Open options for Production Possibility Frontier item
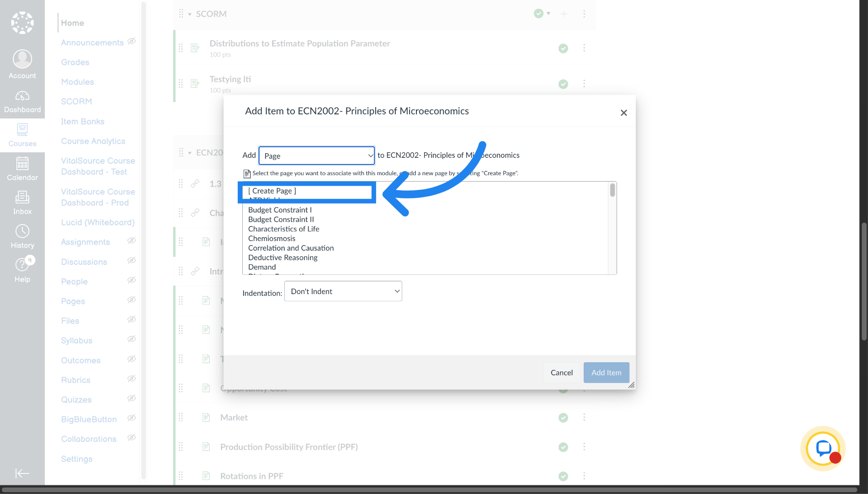Viewport: 868px width, 494px height. [584, 447]
